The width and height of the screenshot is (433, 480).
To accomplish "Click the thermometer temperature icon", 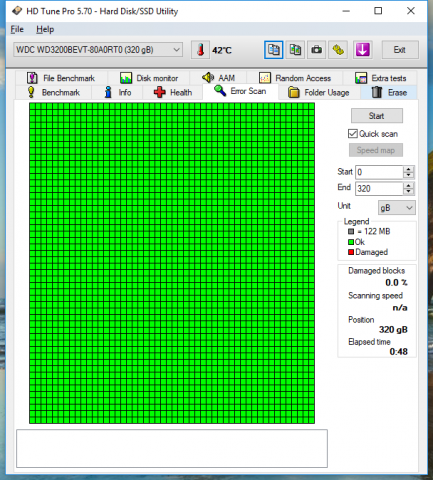I will point(200,50).
